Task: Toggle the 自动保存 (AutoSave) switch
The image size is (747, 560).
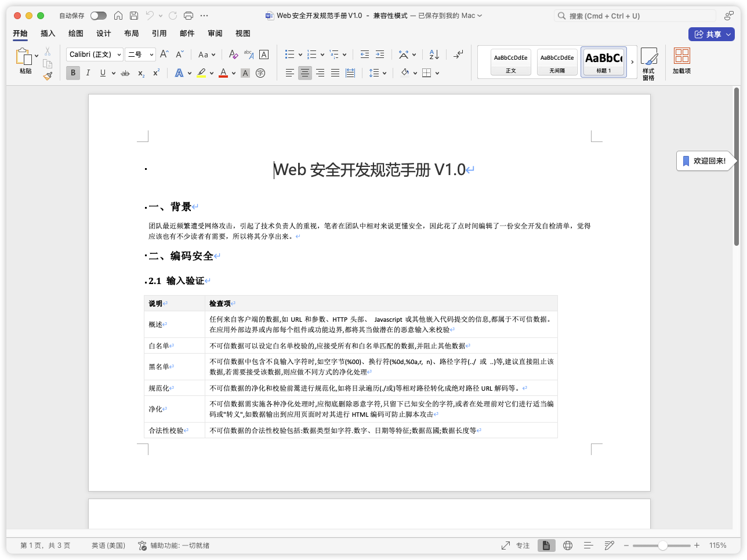Action: (x=99, y=16)
